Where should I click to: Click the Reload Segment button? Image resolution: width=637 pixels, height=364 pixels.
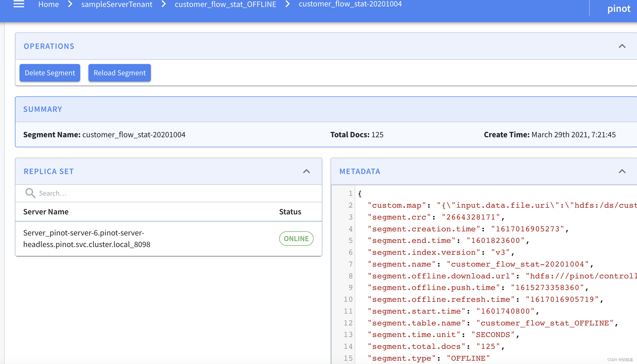tap(120, 73)
